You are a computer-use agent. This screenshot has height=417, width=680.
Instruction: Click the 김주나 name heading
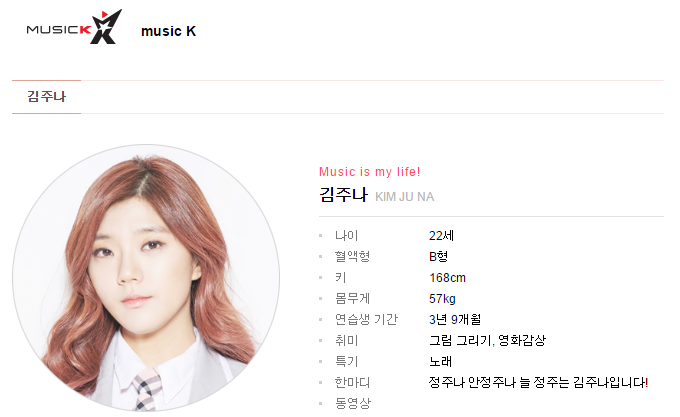click(343, 195)
